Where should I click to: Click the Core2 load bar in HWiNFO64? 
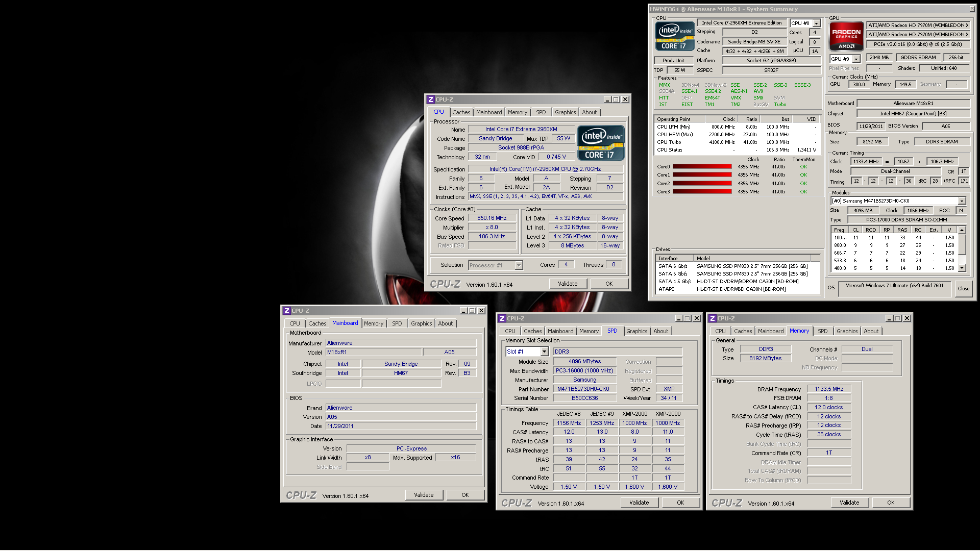(x=702, y=184)
